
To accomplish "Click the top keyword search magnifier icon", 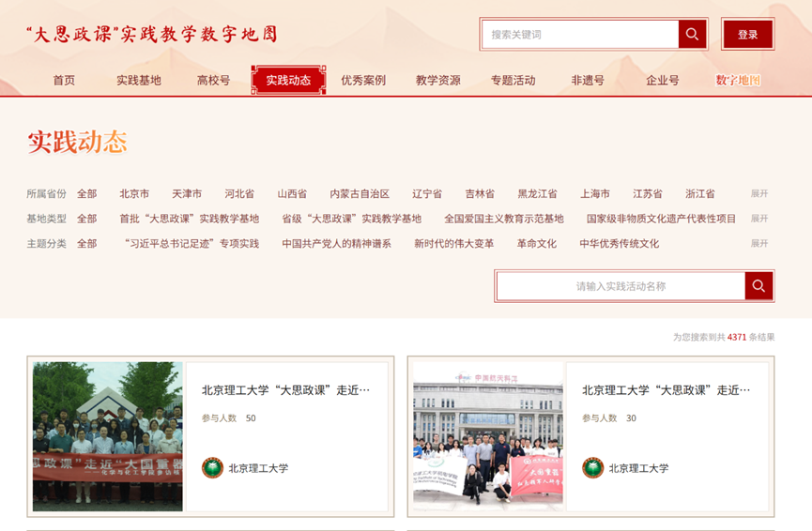I will click(x=692, y=35).
